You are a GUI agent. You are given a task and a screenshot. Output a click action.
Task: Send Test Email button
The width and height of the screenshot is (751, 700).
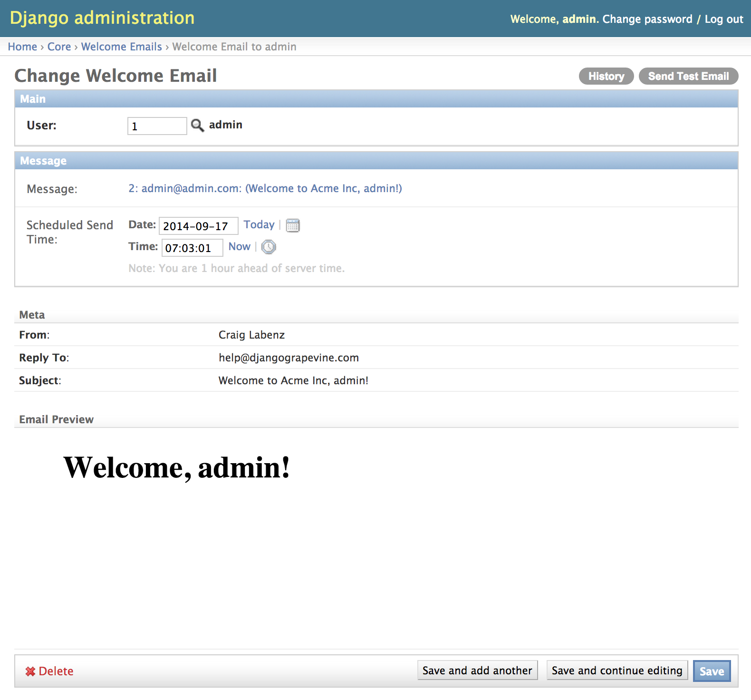[688, 76]
